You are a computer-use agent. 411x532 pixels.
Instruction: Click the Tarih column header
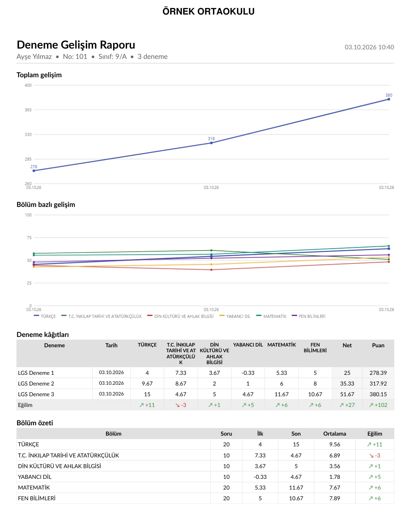pyautogui.click(x=111, y=345)
